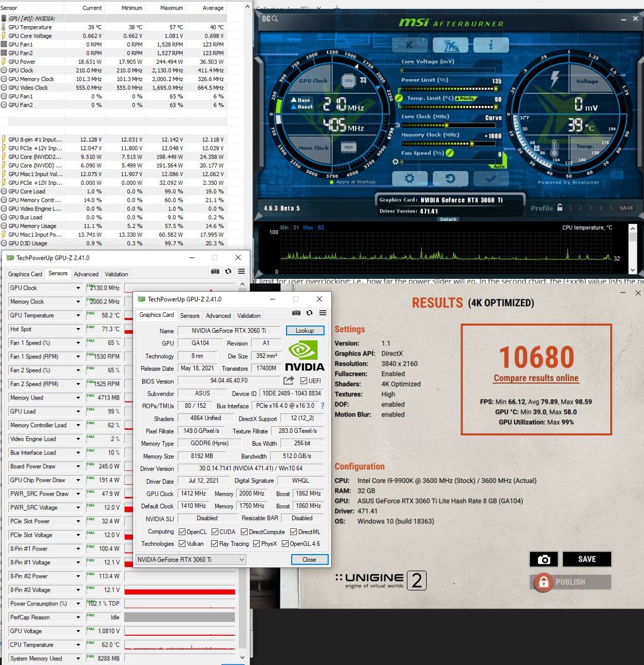Select Afterburner profile slot 5
The height and width of the screenshot is (665, 644).
pyautogui.click(x=611, y=208)
